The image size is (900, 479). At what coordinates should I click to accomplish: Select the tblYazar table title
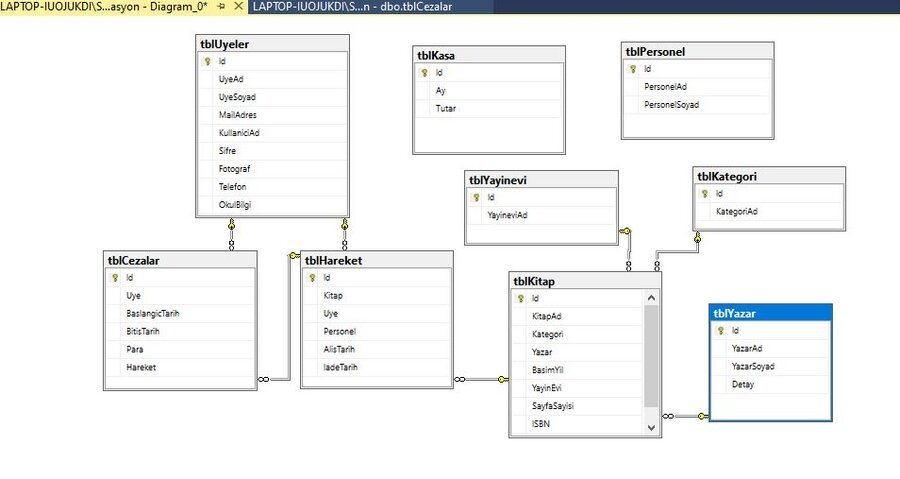point(771,313)
